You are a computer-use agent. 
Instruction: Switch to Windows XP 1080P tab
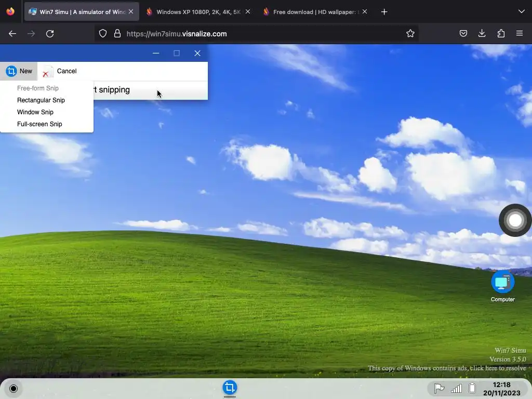click(198, 12)
